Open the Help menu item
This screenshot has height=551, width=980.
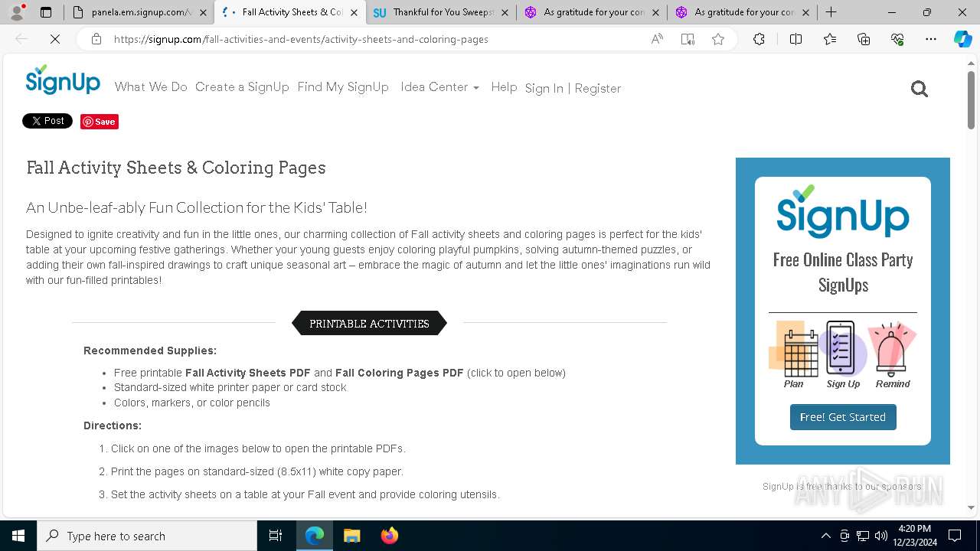[504, 87]
